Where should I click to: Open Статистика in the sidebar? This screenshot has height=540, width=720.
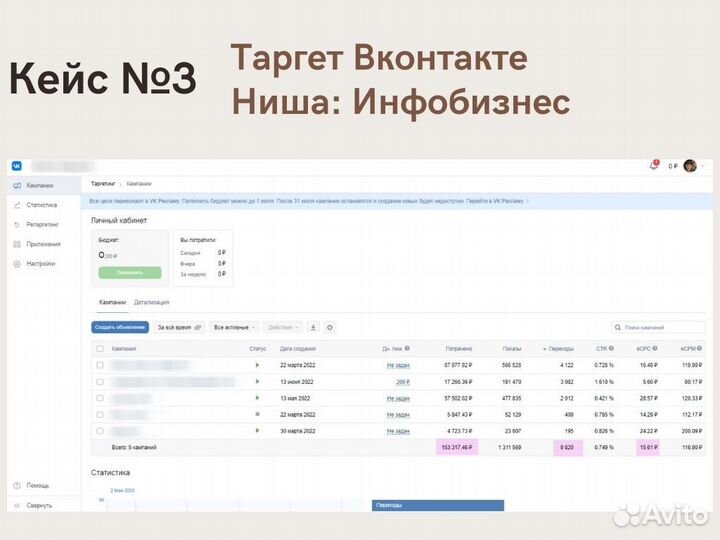pos(44,205)
